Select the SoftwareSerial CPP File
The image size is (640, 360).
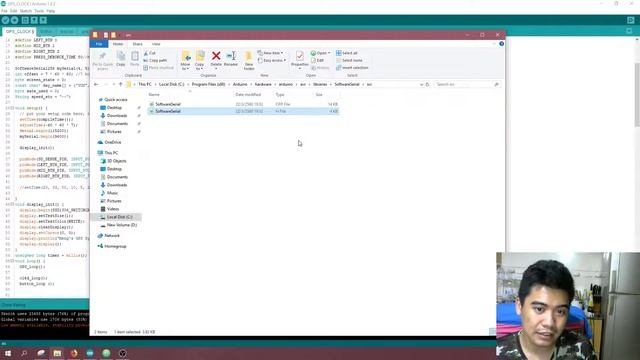[244, 104]
